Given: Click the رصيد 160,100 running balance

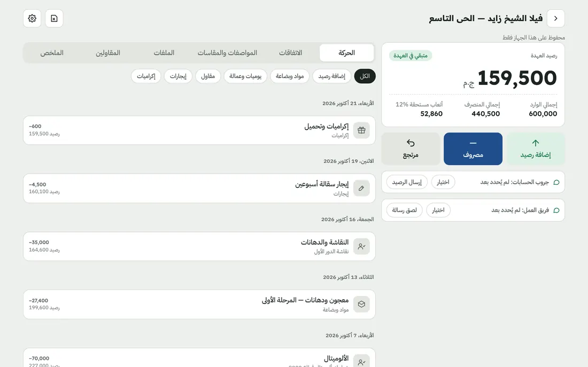Looking at the screenshot, I should pyautogui.click(x=44, y=192).
